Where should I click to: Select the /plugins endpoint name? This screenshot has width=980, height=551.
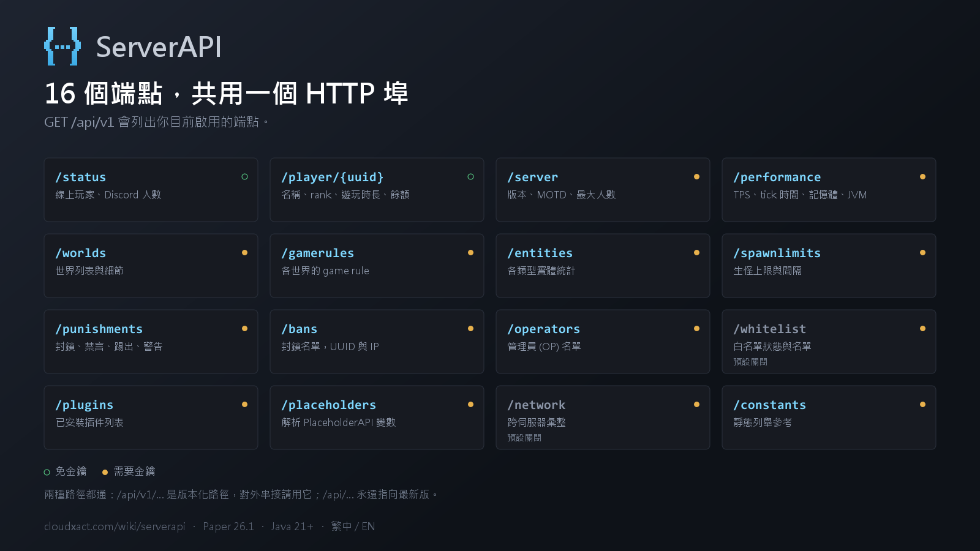pyautogui.click(x=84, y=405)
